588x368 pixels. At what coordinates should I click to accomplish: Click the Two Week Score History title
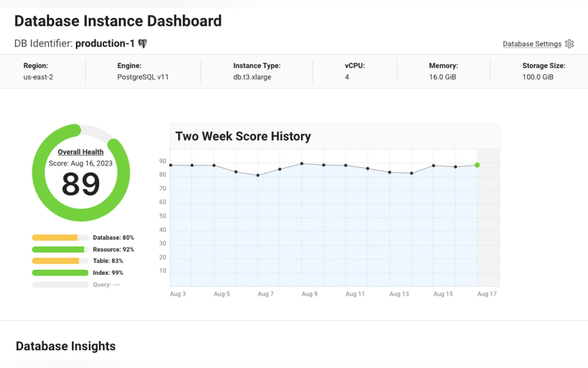(243, 136)
